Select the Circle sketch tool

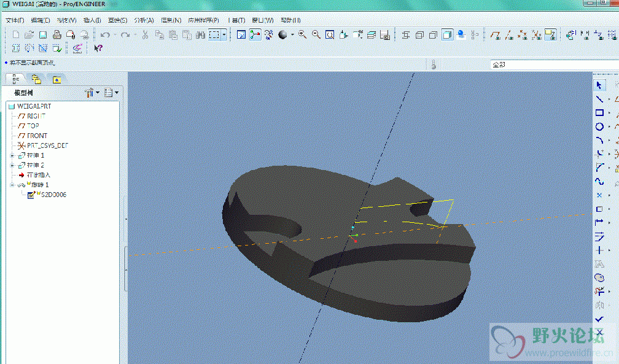599,126
